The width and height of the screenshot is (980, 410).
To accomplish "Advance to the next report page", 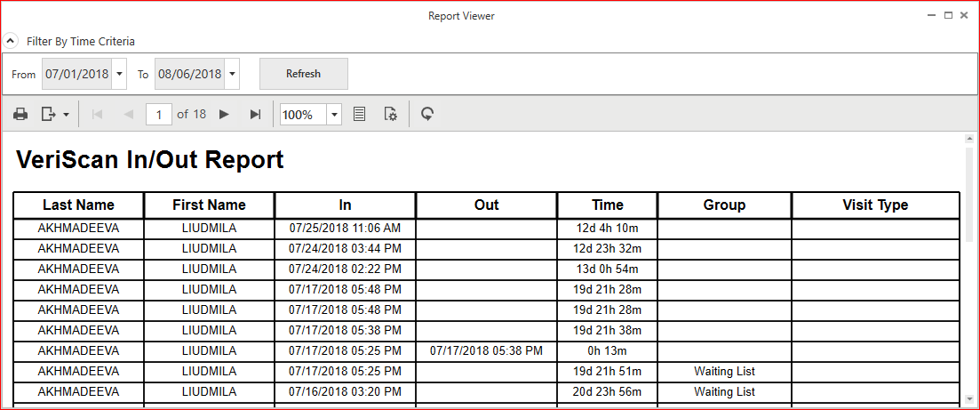I will pyautogui.click(x=224, y=115).
